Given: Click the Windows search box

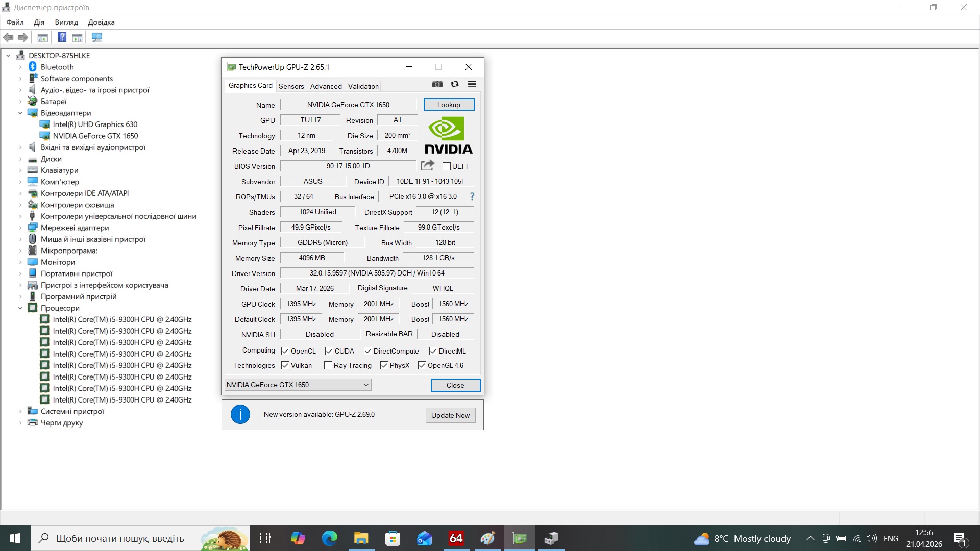Looking at the screenshot, I should click(120, 538).
